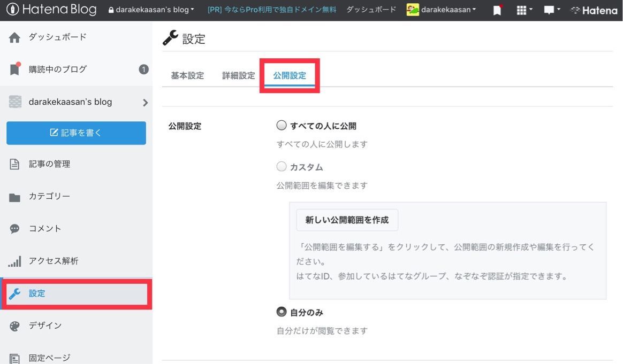Click the speech bubble icon for コメント
This screenshot has height=364, width=623.
pos(14,229)
